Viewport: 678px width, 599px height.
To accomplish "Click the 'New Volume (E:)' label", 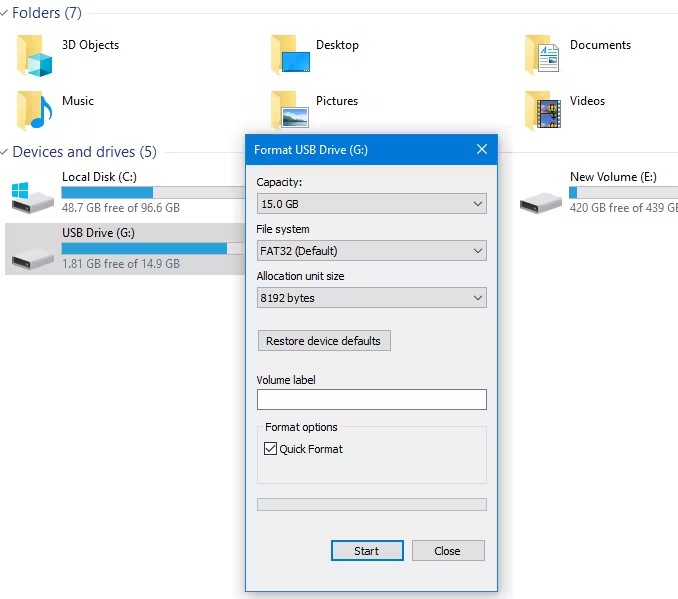I will pos(613,177).
